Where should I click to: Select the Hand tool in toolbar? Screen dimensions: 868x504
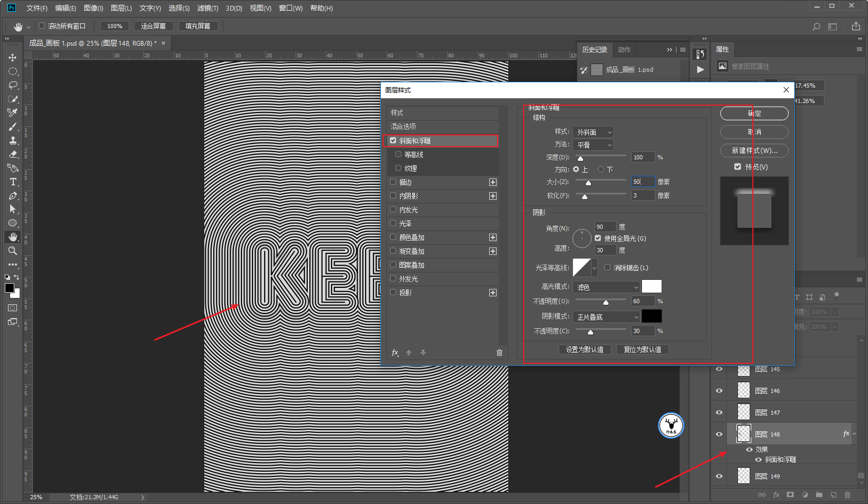[13, 237]
